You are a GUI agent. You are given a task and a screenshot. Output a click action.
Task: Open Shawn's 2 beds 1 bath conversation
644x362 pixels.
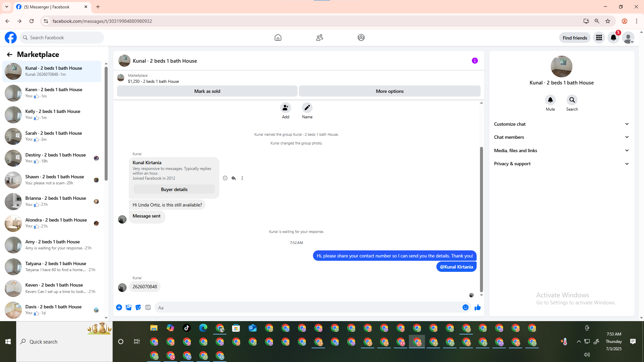[54, 180]
